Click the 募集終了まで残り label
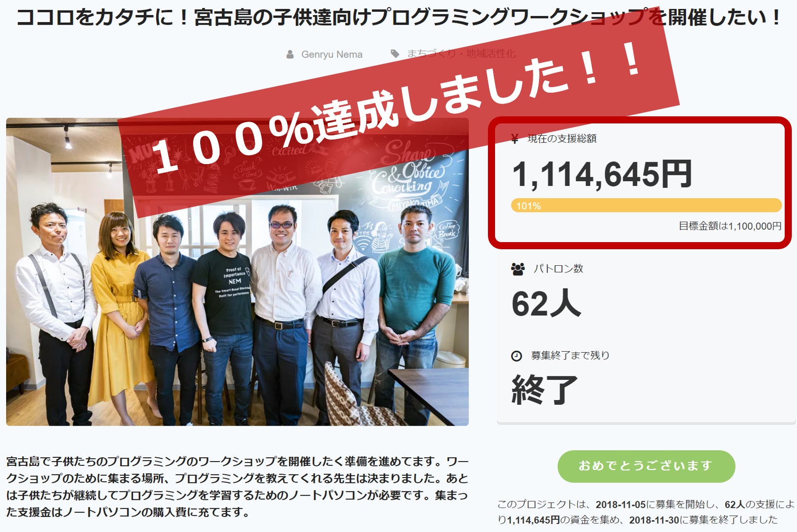 (570, 356)
